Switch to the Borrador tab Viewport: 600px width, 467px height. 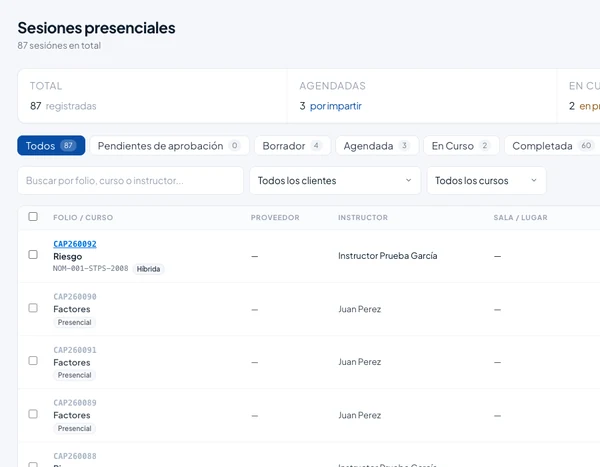293,145
